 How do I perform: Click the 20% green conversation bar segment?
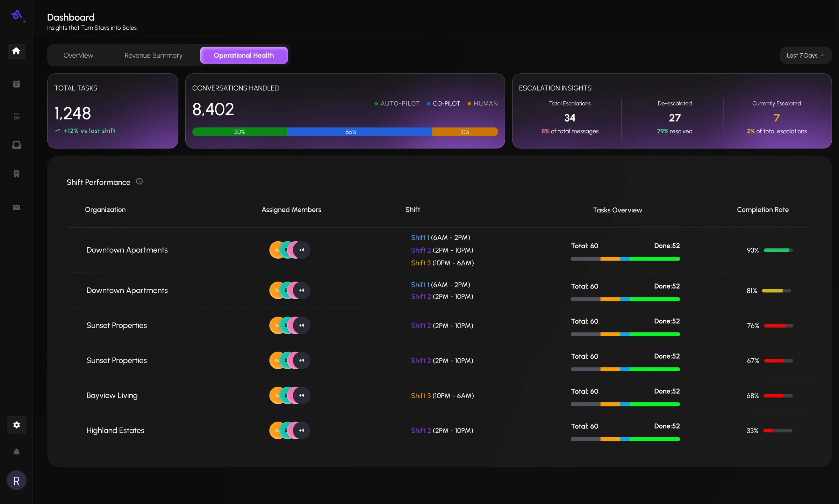click(240, 132)
